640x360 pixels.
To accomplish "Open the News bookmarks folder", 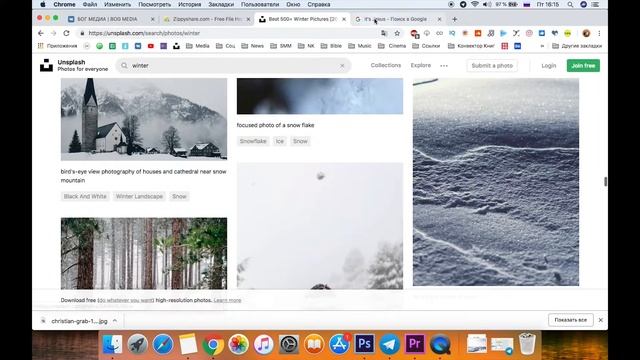I will (x=253, y=46).
